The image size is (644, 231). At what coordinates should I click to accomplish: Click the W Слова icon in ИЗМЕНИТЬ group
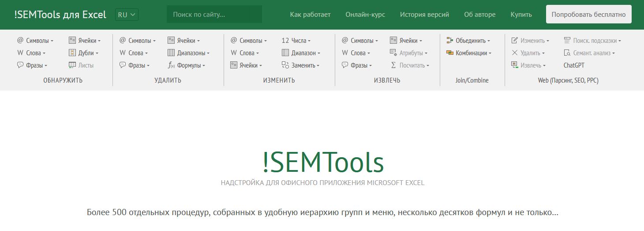point(234,53)
